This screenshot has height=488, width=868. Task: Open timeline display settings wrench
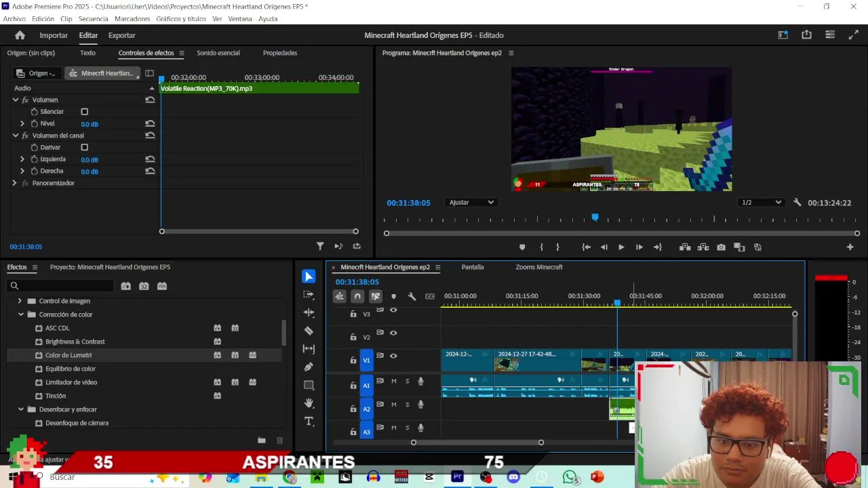coord(412,296)
